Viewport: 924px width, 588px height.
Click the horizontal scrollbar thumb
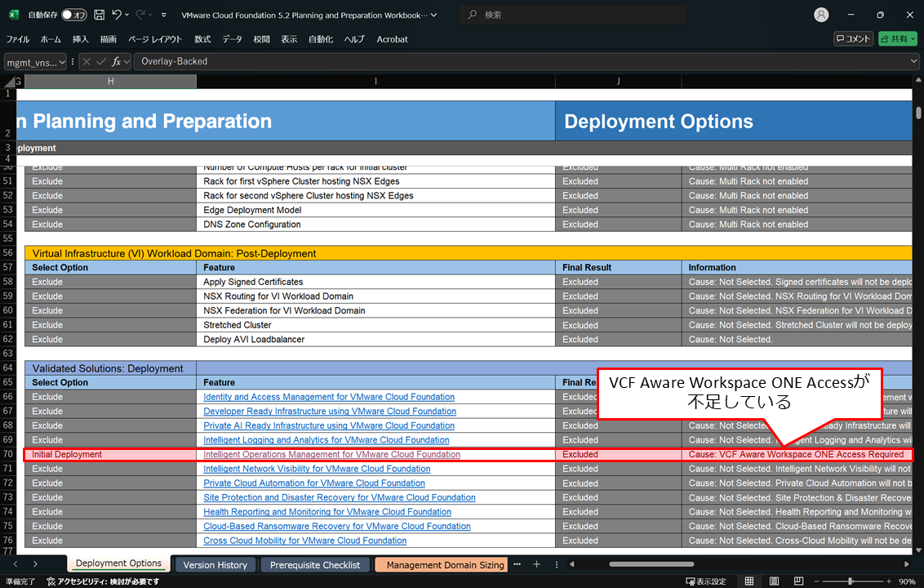[x=651, y=564]
